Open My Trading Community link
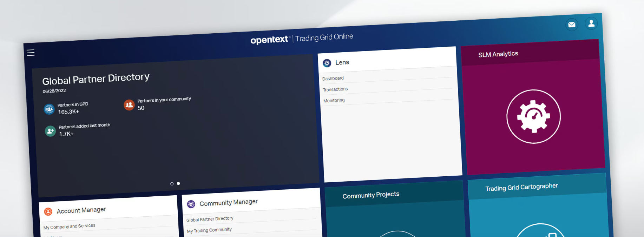The image size is (644, 237). click(x=209, y=230)
